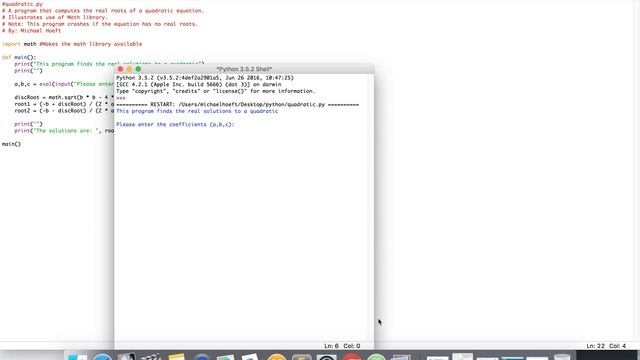Click the editor line print("This program finds the

(x=64, y=64)
